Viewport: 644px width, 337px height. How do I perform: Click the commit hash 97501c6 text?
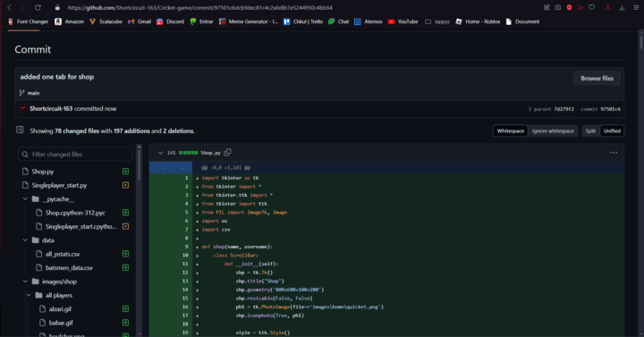(610, 109)
